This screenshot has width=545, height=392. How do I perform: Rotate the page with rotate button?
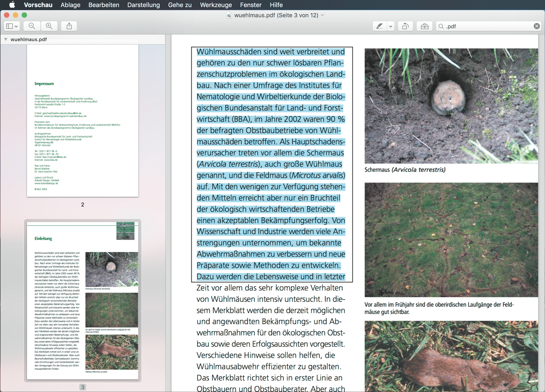pos(405,26)
